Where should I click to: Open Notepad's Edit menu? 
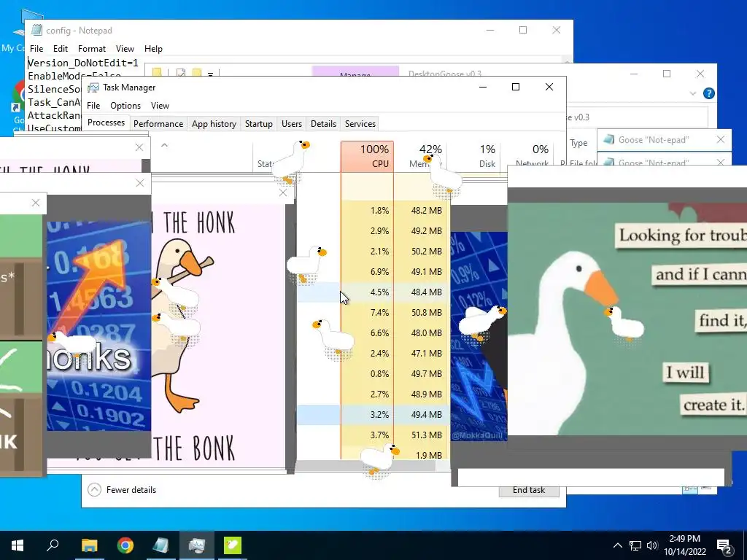coord(61,49)
